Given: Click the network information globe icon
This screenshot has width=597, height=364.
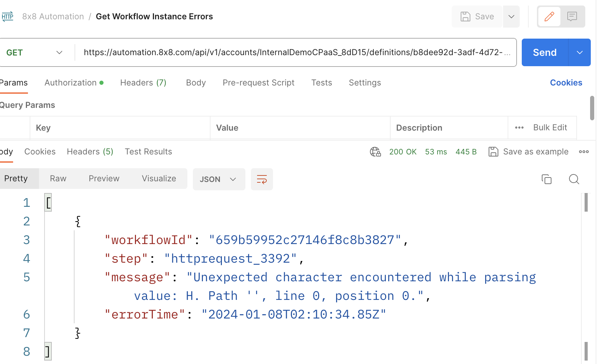Looking at the screenshot, I should tap(375, 152).
